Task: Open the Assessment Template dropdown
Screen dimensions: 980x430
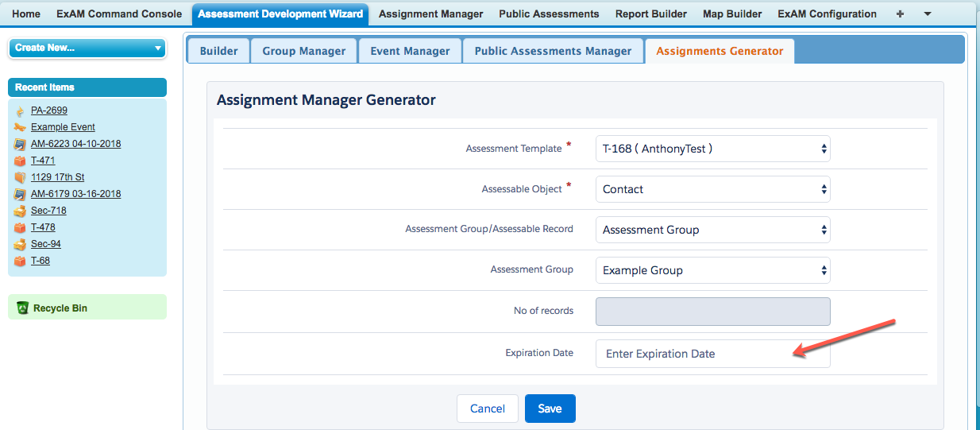Action: point(712,149)
